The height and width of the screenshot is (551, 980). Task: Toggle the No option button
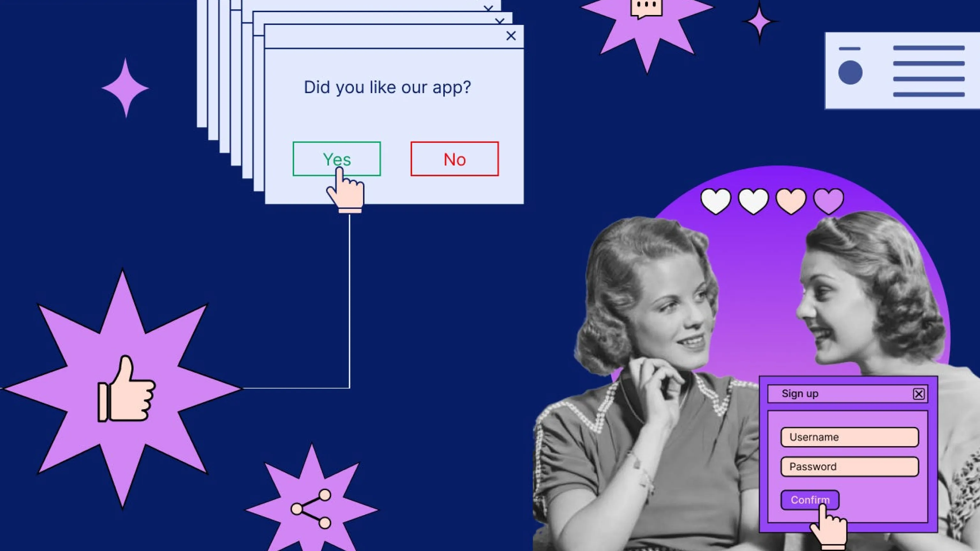pyautogui.click(x=455, y=159)
